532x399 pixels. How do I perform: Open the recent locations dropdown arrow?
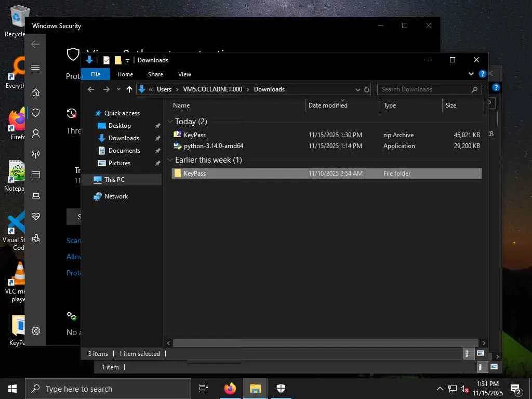pos(118,89)
